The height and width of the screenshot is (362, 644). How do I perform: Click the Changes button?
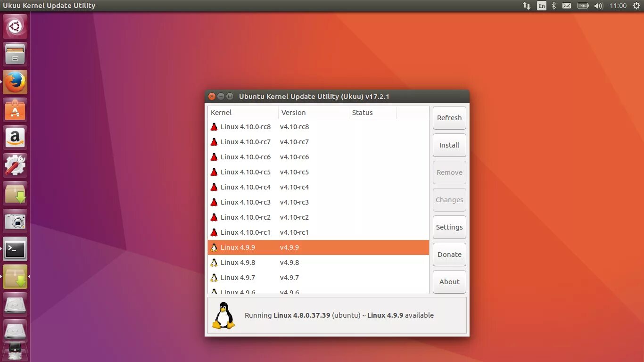449,200
